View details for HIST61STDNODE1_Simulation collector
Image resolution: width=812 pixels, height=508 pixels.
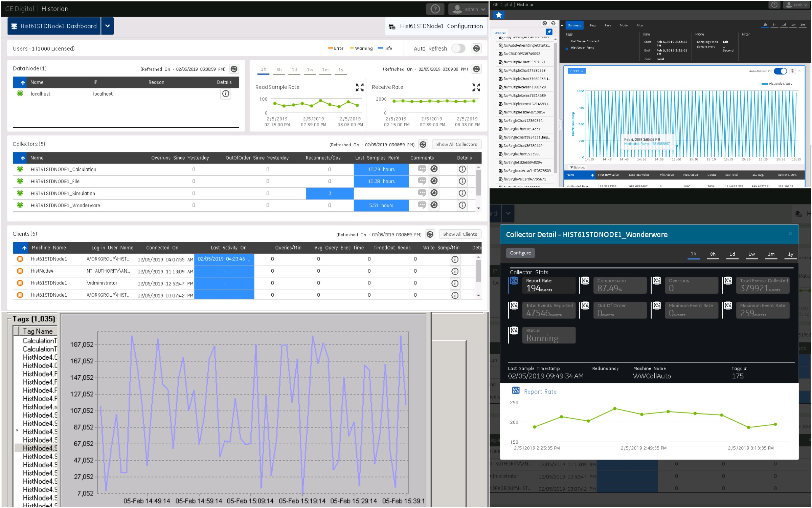tap(462, 193)
